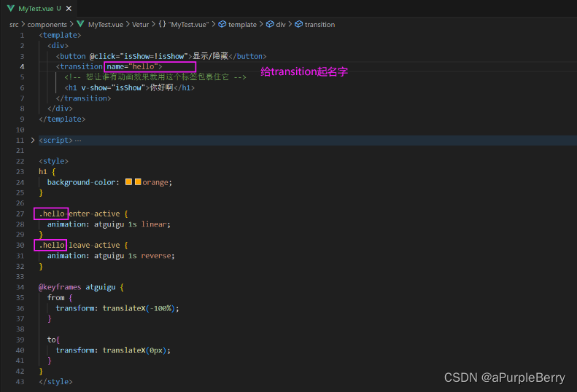Open the first orange color swatch

coord(129,182)
